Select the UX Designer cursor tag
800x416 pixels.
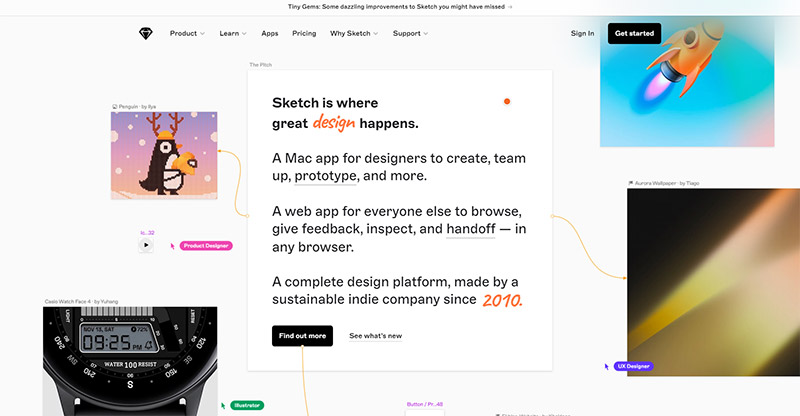click(633, 366)
